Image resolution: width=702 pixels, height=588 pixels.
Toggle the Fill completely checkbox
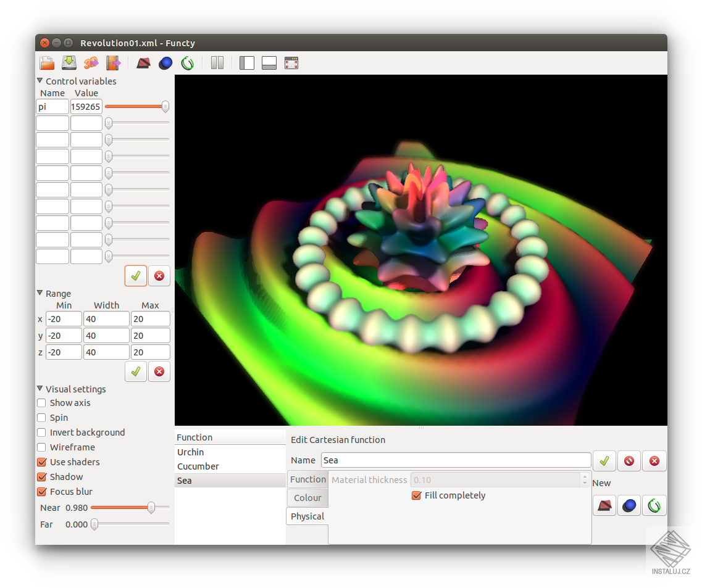[416, 495]
